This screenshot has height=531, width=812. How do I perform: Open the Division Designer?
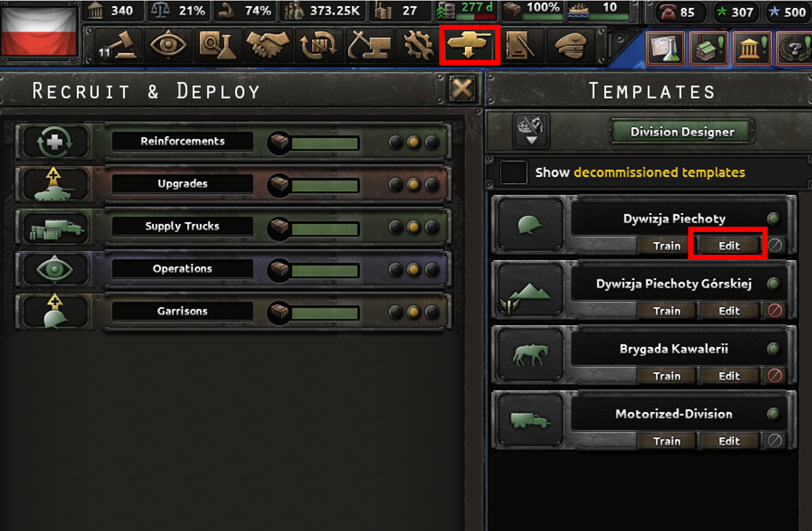pyautogui.click(x=682, y=132)
